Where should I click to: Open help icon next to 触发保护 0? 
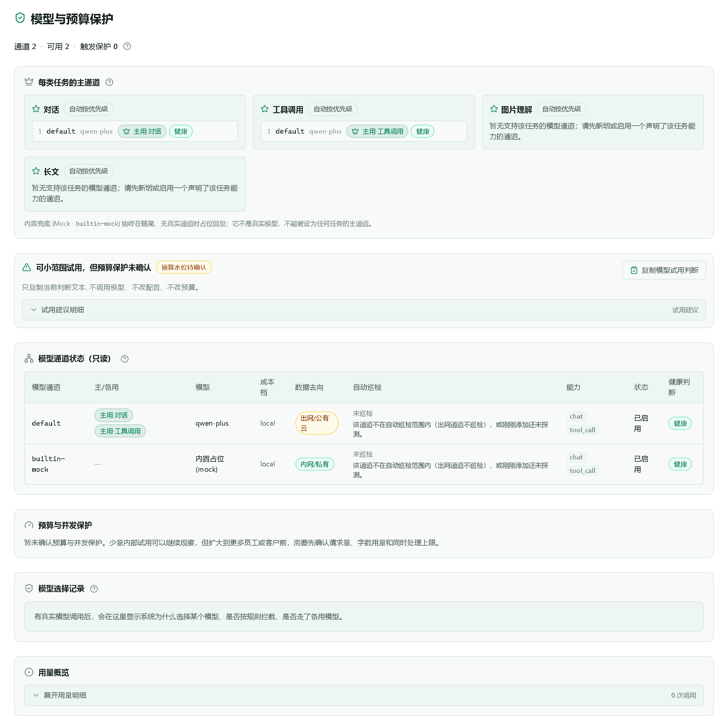[x=127, y=46]
